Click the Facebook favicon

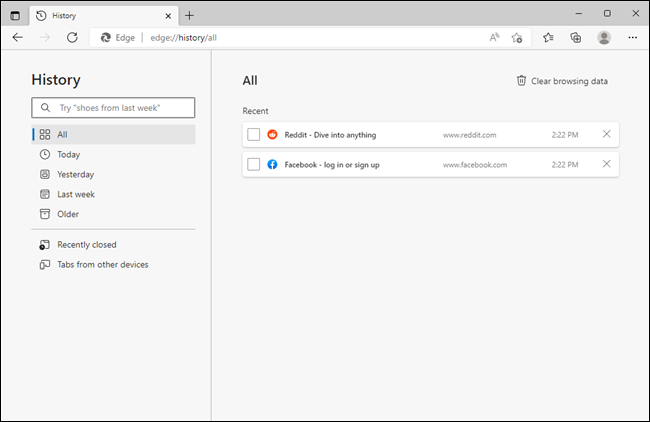click(272, 165)
